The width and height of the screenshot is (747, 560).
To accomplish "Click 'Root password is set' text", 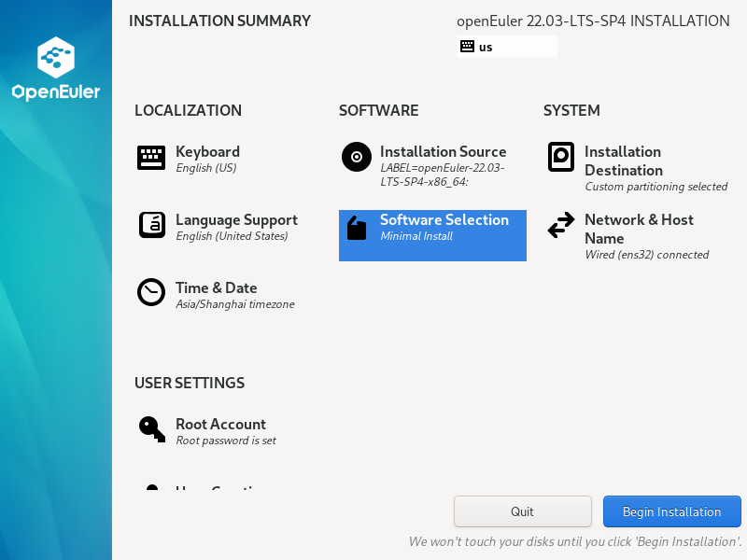I will pos(226,440).
